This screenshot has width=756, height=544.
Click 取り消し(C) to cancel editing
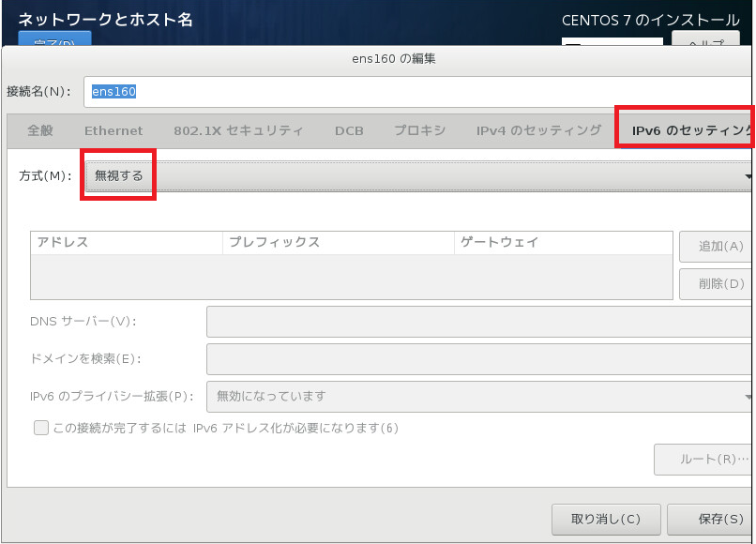(605, 519)
